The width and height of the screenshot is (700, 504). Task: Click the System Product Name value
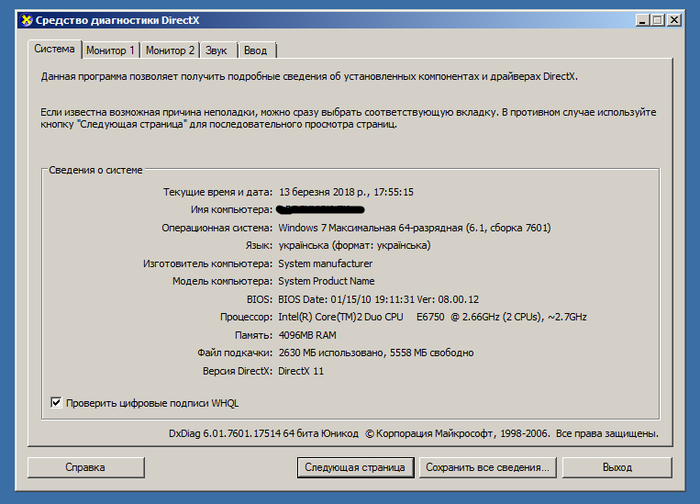point(326,281)
